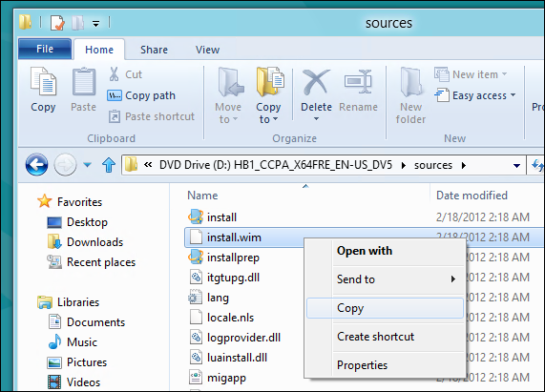Expand the sources breadcrumb arrow

point(464,165)
